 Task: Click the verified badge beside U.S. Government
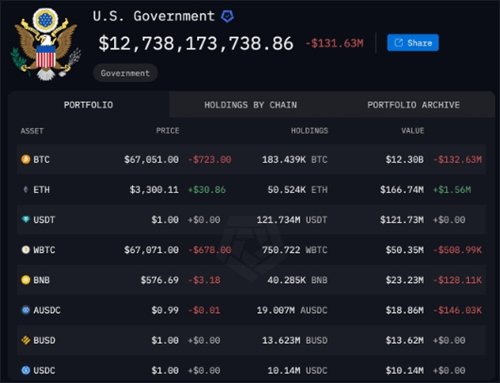point(227,16)
